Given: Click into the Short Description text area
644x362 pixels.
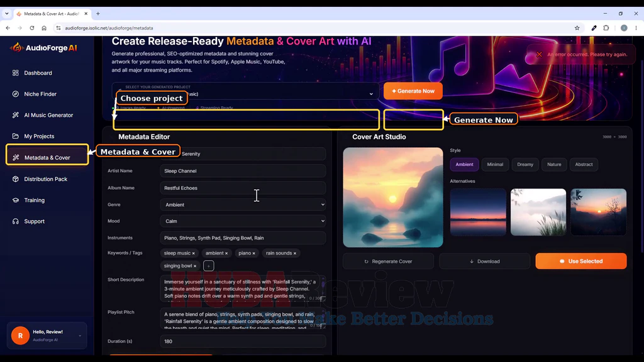Looking at the screenshot, I should coord(243,288).
